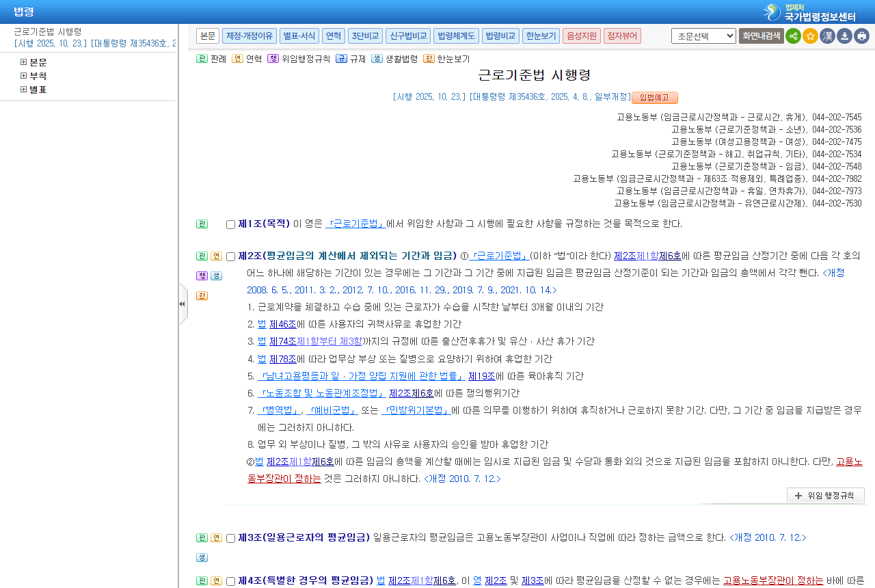Click the 판 badge beside 제4조
Viewport: 875px width, 588px height.
tap(202, 580)
